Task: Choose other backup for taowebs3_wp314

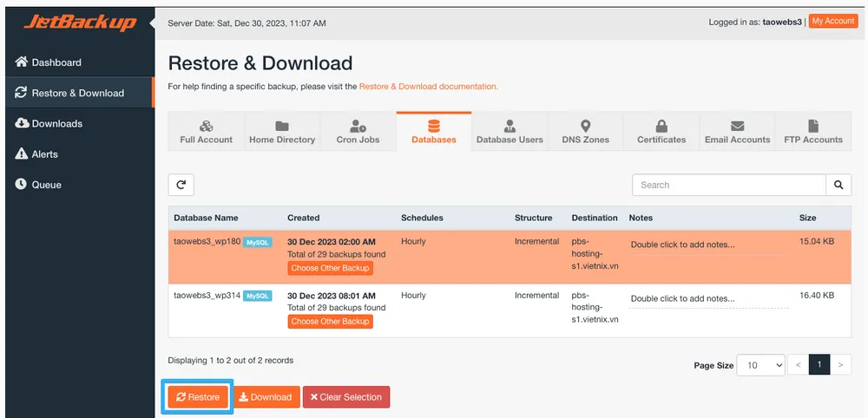Action: (x=330, y=322)
